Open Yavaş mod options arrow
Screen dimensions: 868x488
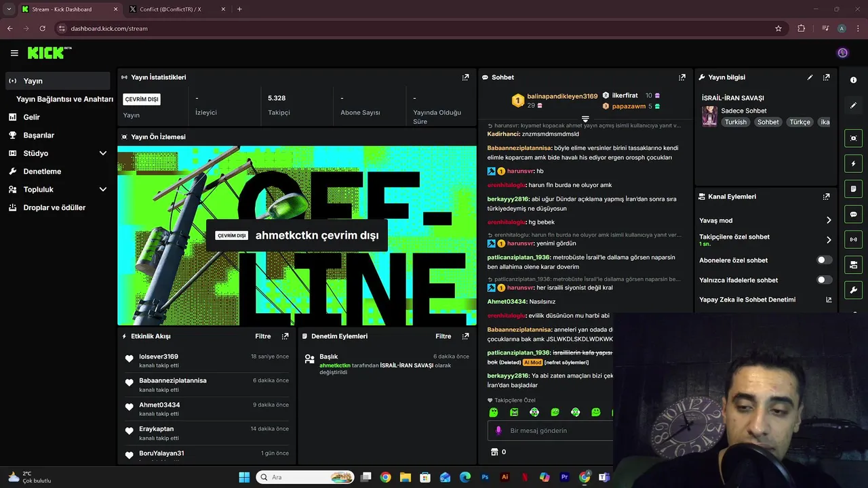click(829, 220)
